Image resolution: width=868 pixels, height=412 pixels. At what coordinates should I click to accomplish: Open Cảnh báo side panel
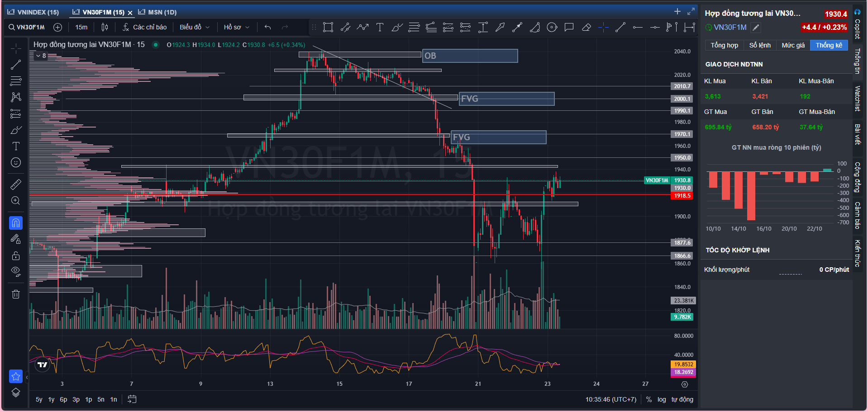(x=857, y=215)
